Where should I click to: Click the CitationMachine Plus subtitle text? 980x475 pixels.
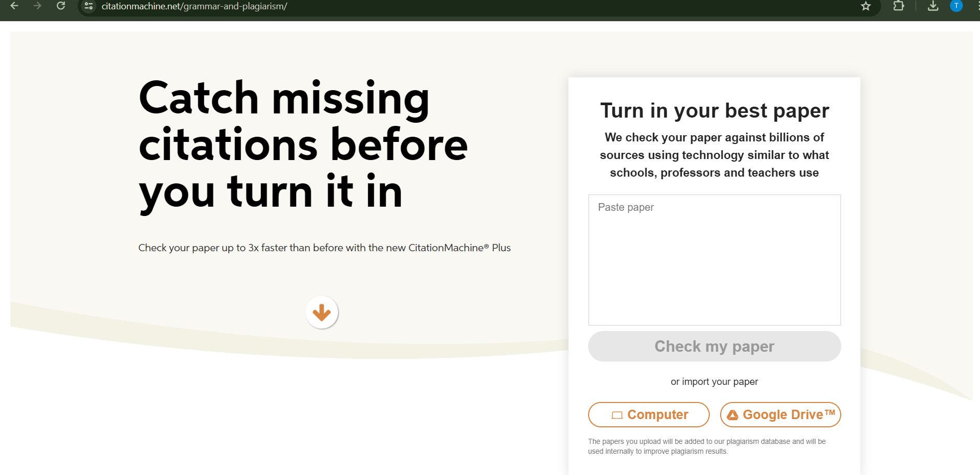point(325,248)
